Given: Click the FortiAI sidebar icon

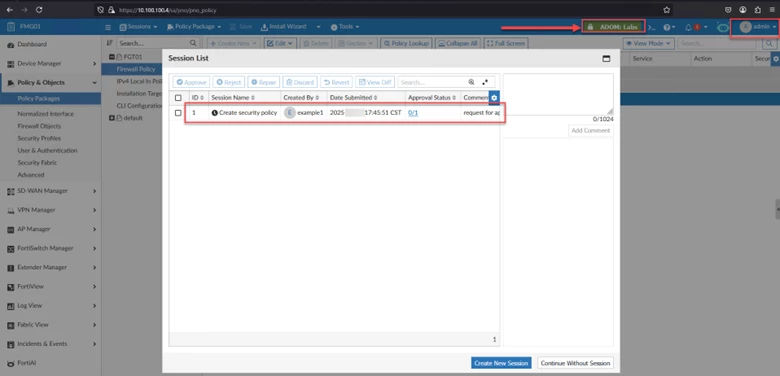Looking at the screenshot, I should coord(10,363).
